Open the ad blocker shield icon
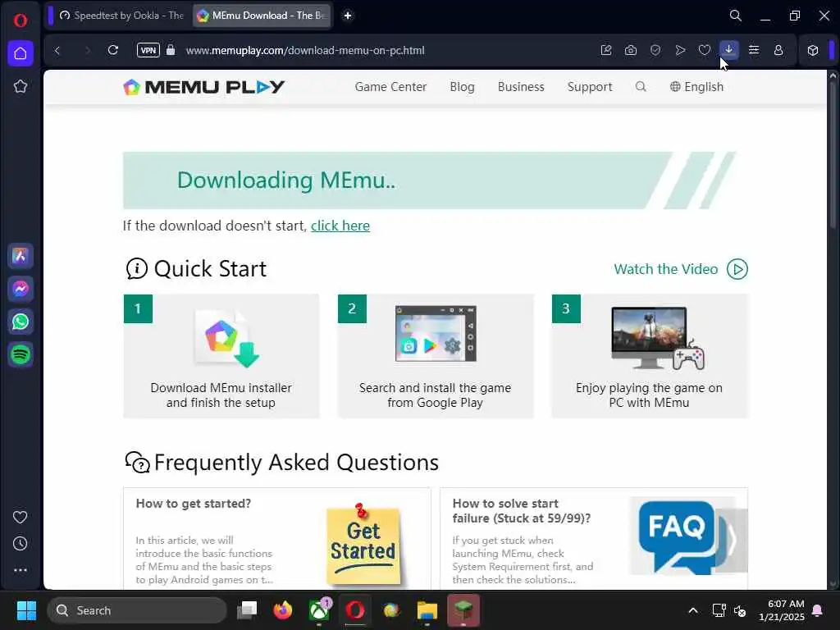 click(655, 50)
